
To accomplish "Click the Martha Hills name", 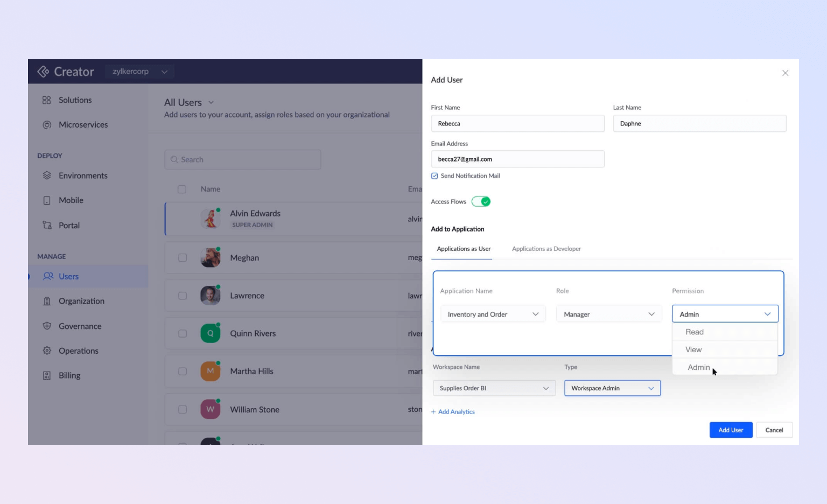I will click(251, 371).
